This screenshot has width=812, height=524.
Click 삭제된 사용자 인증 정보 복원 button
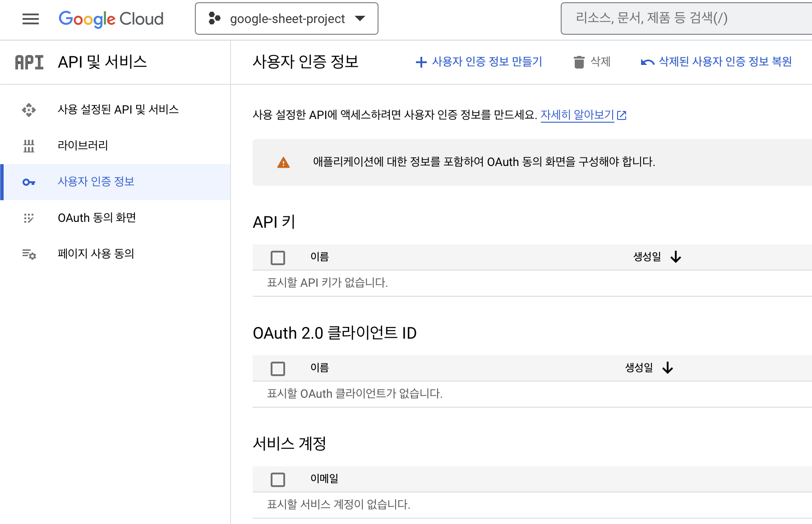tap(716, 62)
